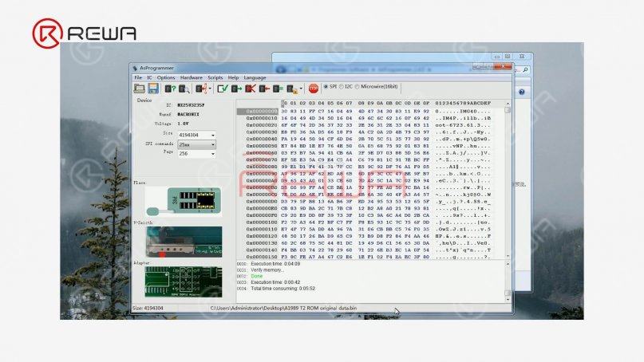Click the red Stop button icon

click(314, 89)
